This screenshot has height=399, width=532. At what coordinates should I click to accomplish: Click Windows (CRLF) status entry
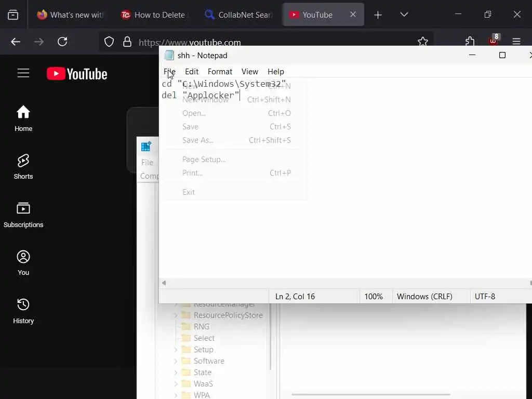424,297
